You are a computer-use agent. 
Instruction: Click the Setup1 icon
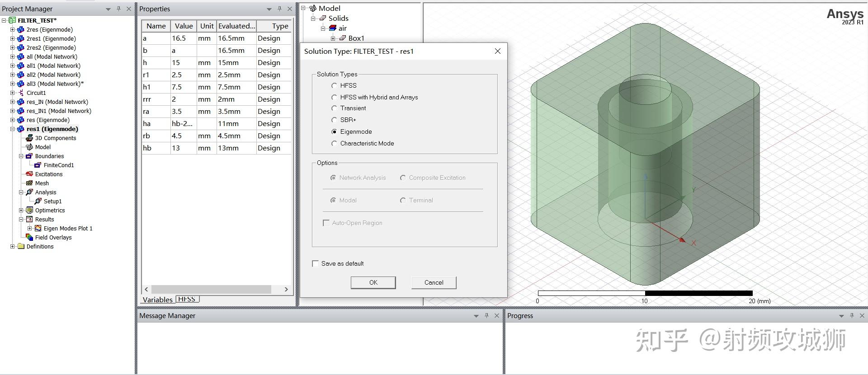[x=38, y=201]
